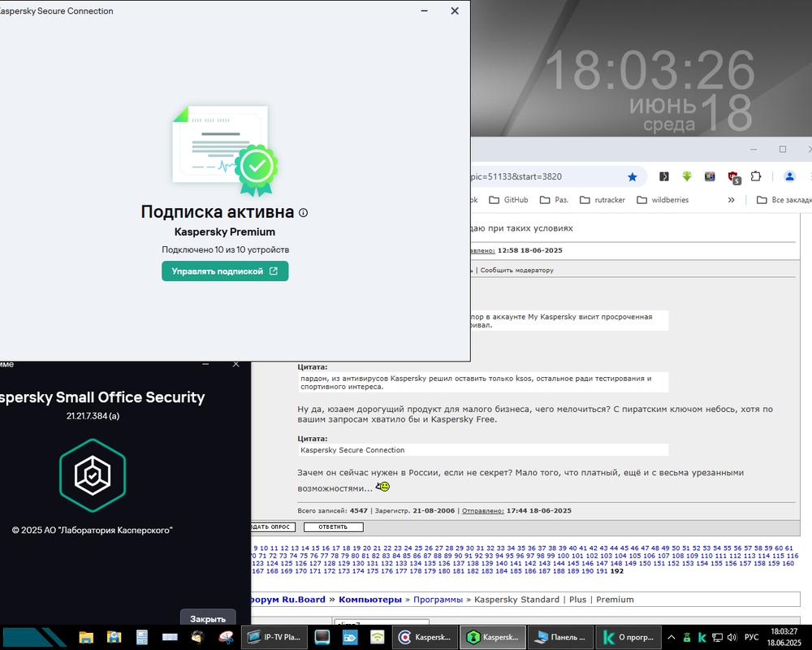The image size is (812, 650).
Task: Click the Kaspersky Standard | Plus | Premium topic title
Action: pos(554,600)
